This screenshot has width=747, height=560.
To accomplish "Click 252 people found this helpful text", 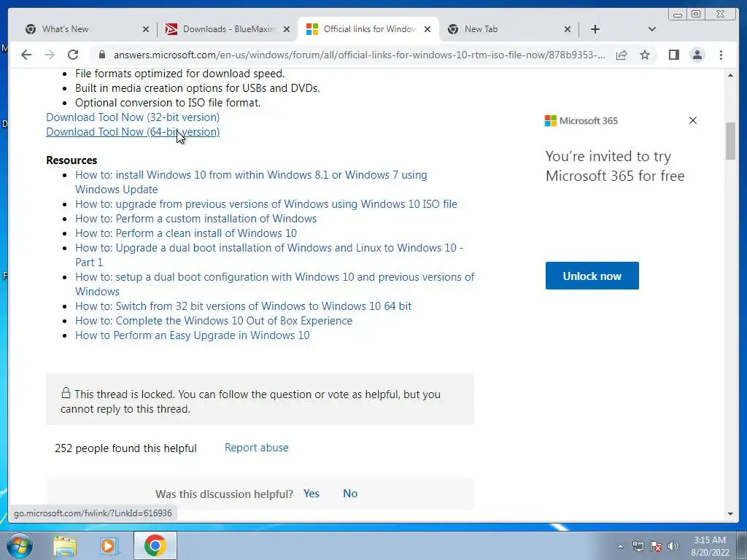I will click(x=125, y=448).
